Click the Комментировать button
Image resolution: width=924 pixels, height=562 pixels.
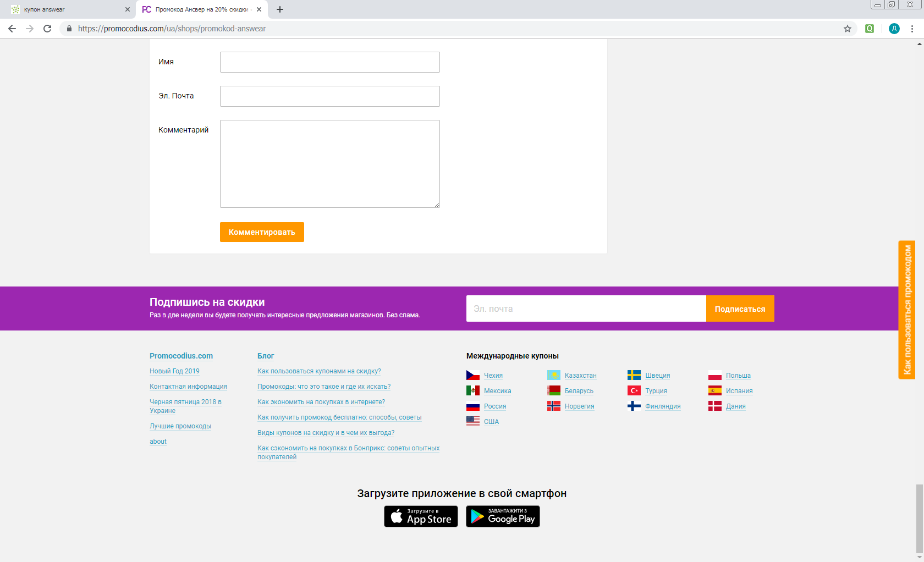(262, 232)
